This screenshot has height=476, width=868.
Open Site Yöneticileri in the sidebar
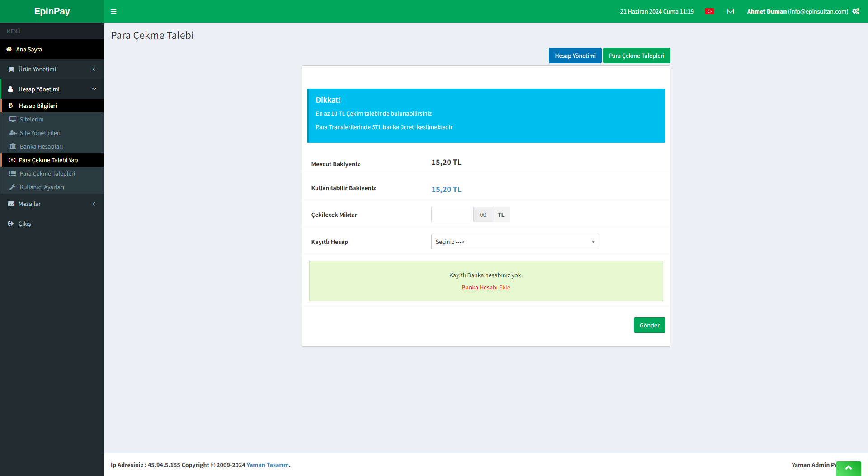pyautogui.click(x=52, y=133)
